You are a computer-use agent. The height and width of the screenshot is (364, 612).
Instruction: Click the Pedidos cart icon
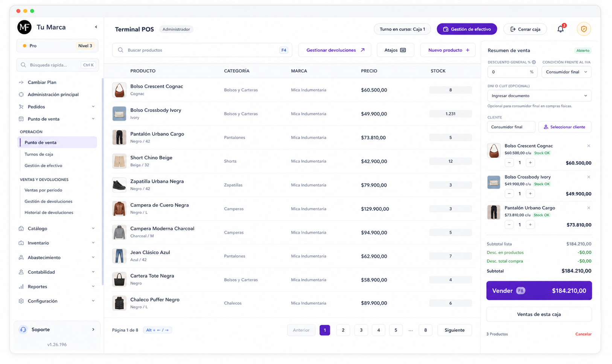[21, 107]
